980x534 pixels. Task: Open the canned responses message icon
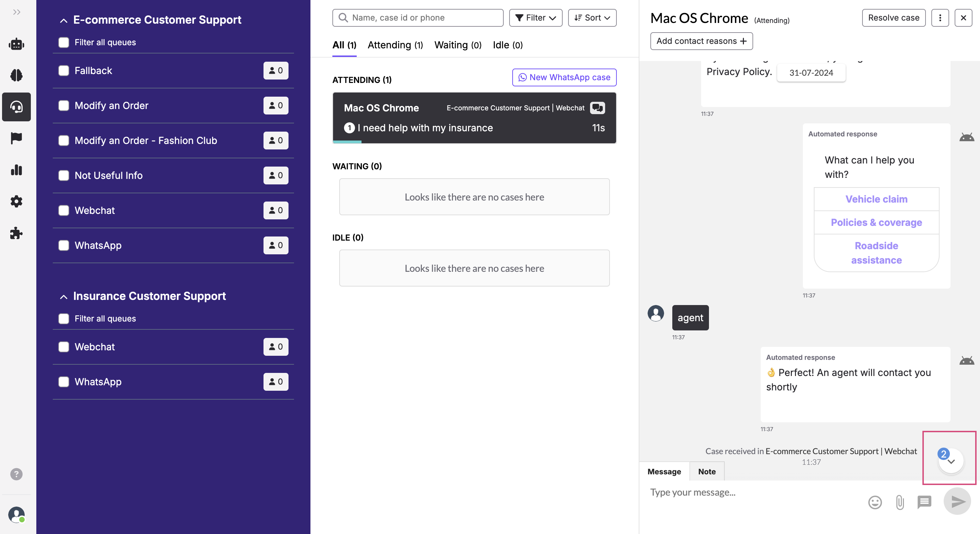[924, 502]
